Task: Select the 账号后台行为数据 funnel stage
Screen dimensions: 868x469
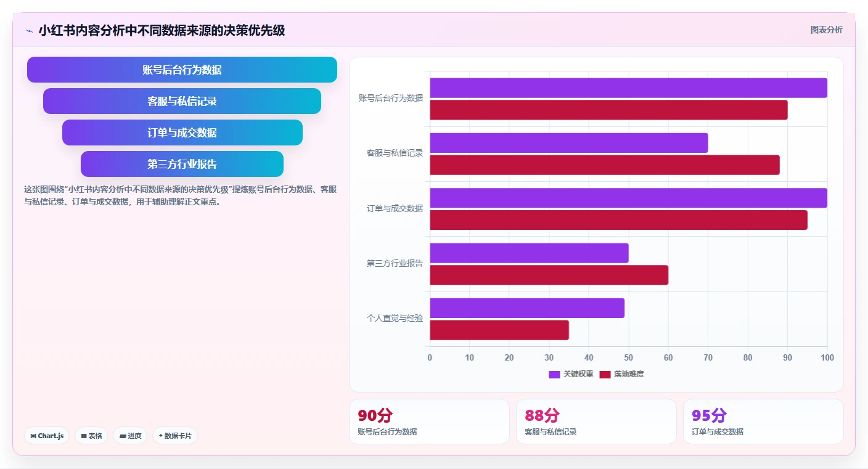Action: click(182, 70)
